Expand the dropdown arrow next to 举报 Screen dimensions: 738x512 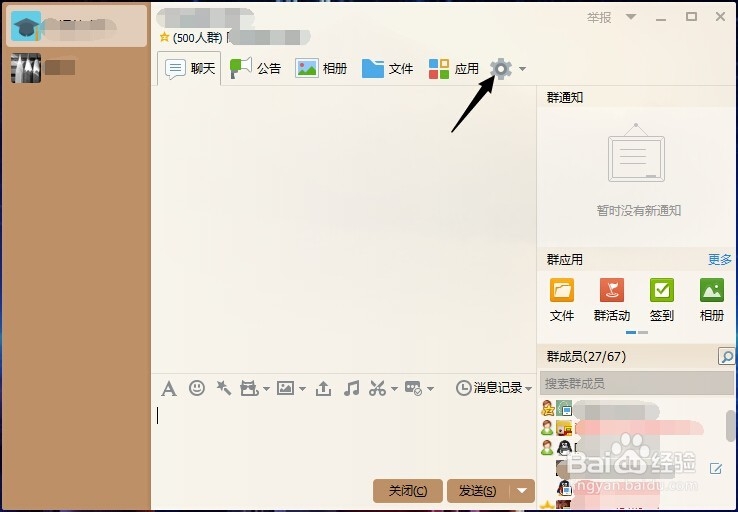(x=631, y=17)
